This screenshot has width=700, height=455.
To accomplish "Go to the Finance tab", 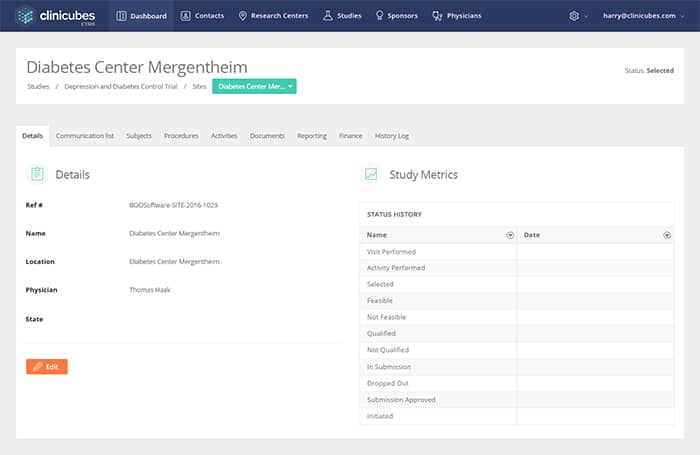I will tap(351, 136).
